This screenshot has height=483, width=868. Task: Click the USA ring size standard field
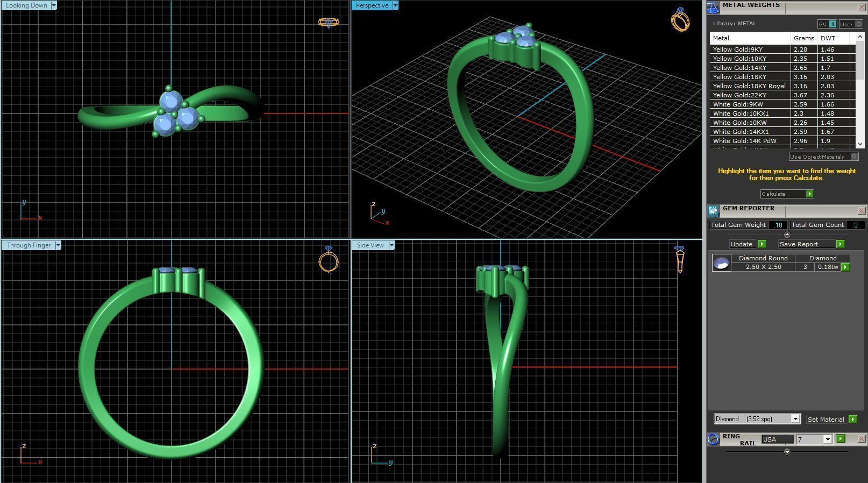coord(777,439)
